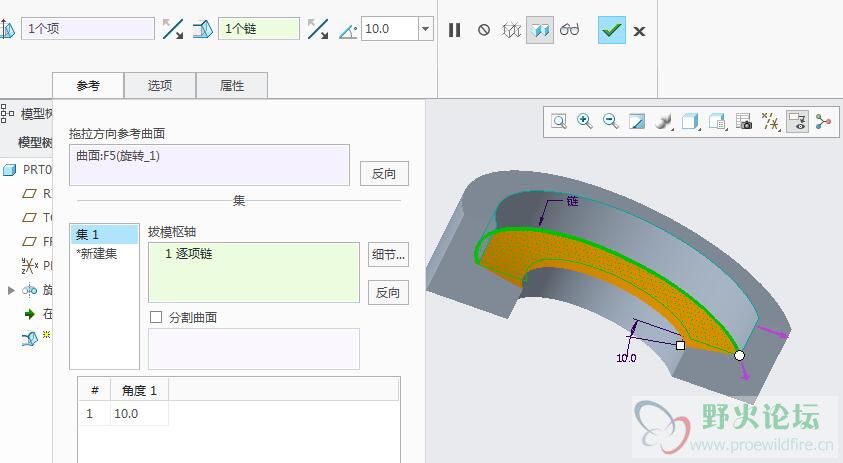This screenshot has height=463, width=843.
Task: Click the 10.0 dimension label on model
Action: [x=626, y=358]
